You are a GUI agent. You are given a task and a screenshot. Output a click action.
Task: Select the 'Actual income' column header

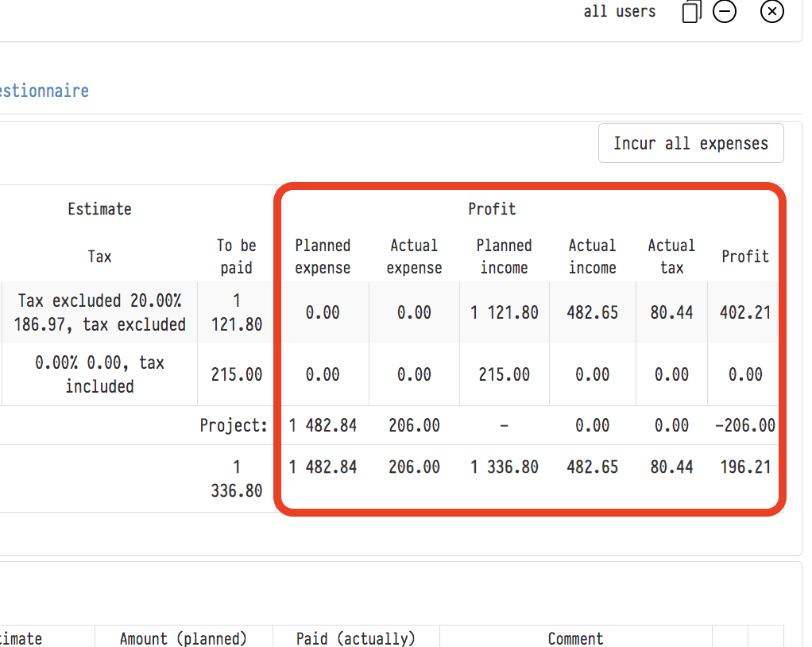point(592,257)
